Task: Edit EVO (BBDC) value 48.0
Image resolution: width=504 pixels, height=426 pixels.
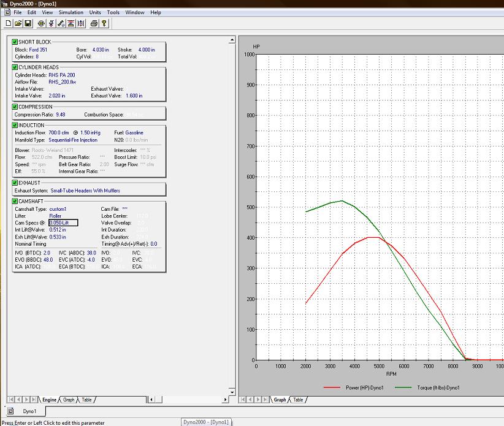Action: coord(48,259)
